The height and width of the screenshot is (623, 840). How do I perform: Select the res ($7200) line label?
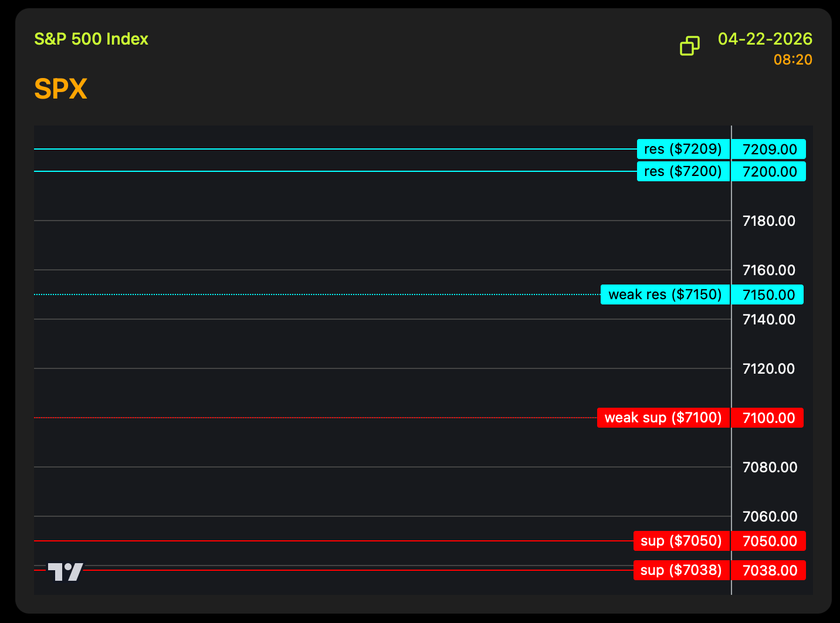click(683, 171)
